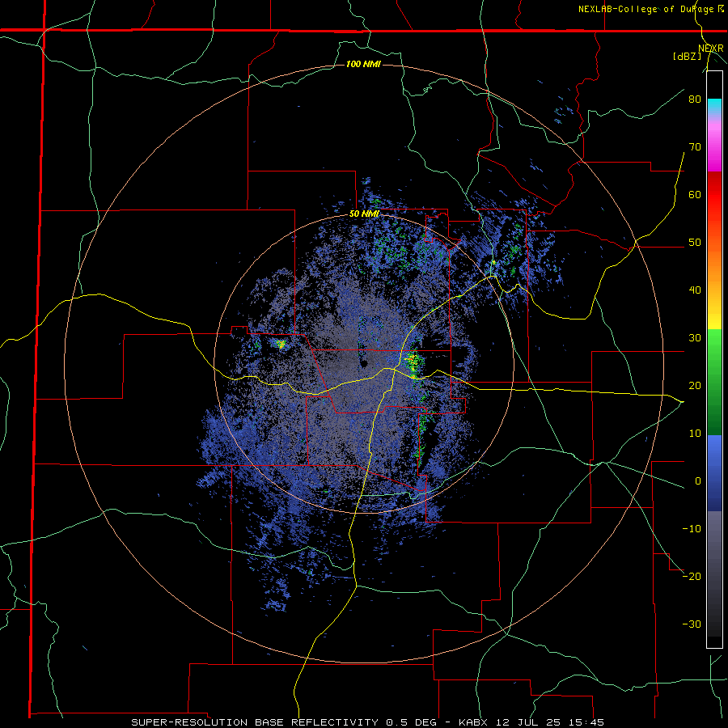This screenshot has height=728, width=728.
Task: Click the dBZ units label above the scale
Action: [x=687, y=57]
